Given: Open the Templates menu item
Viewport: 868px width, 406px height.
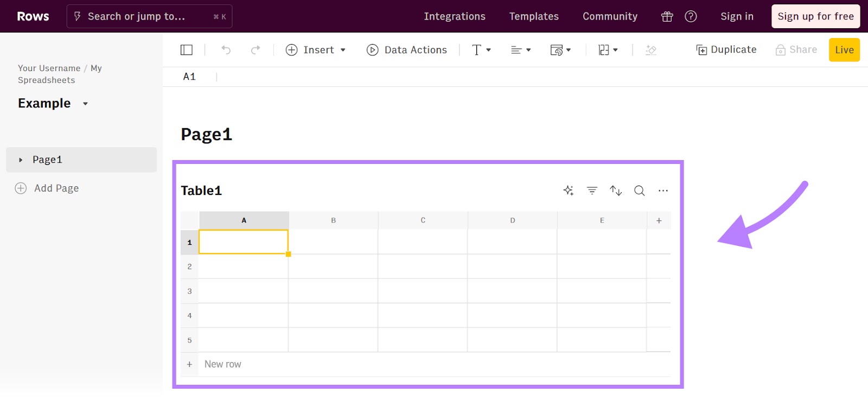Looking at the screenshot, I should click(534, 16).
